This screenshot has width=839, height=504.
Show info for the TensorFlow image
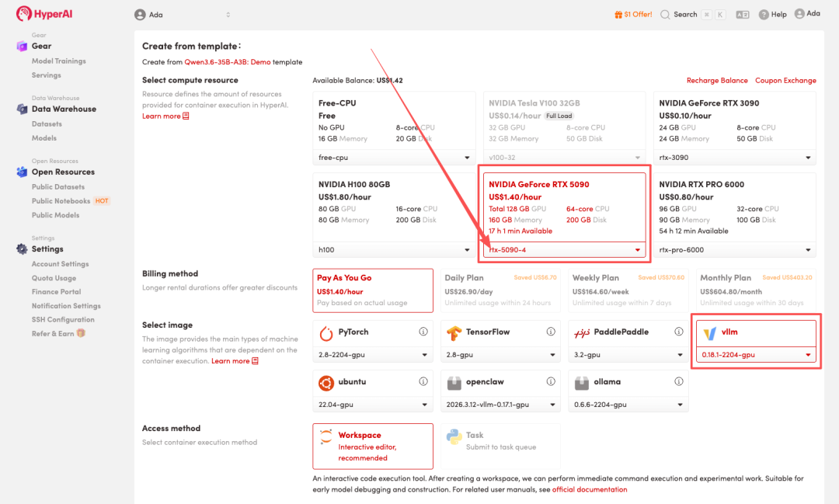click(x=551, y=332)
